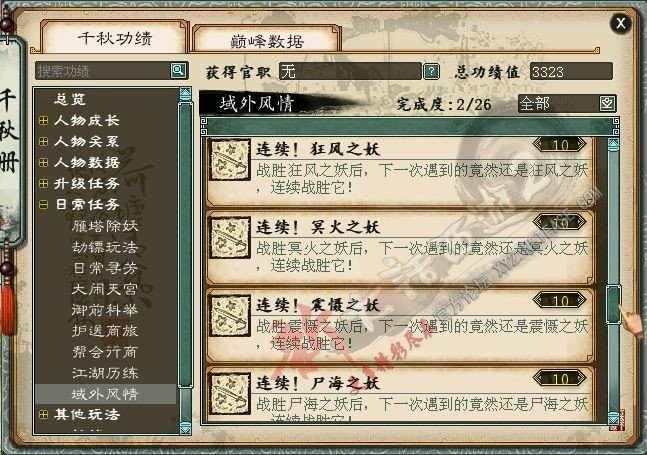Click the 连续！狂风之妖 achievement icon
The width and height of the screenshot is (647, 455).
230,160
